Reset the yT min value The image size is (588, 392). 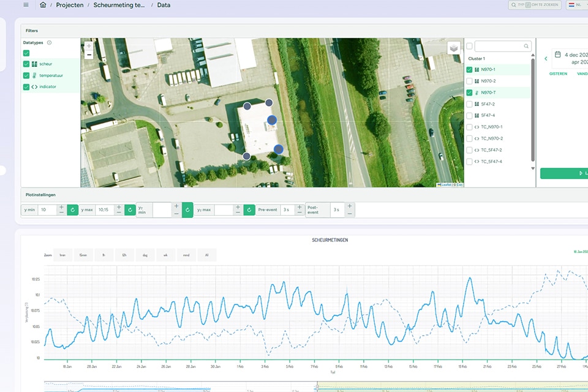pos(187,209)
